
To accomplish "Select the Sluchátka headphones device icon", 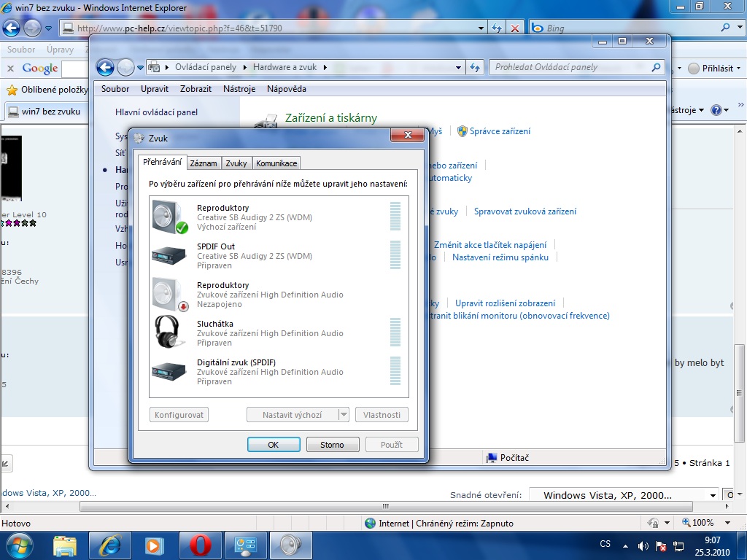I will point(169,332).
